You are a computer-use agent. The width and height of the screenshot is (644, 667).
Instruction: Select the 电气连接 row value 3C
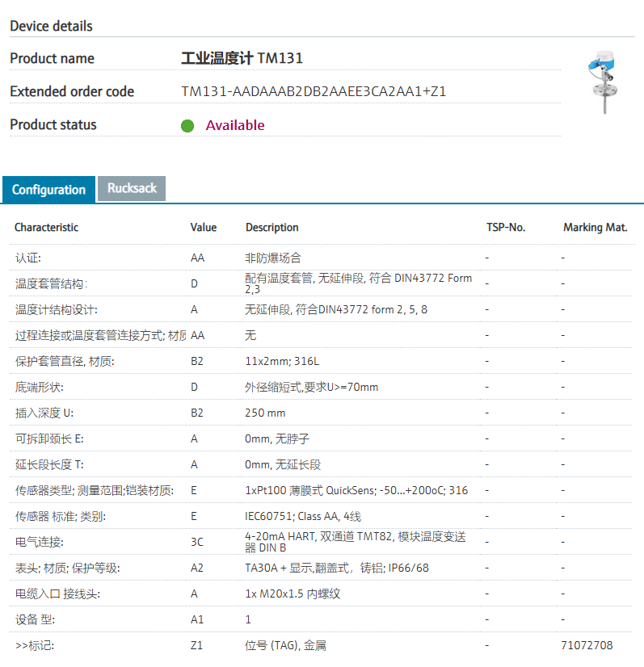197,542
